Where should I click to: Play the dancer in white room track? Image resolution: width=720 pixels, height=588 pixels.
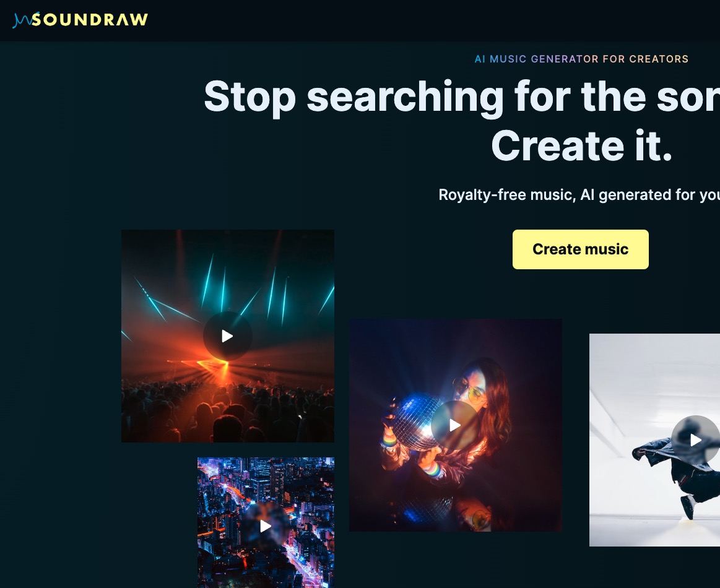click(695, 440)
